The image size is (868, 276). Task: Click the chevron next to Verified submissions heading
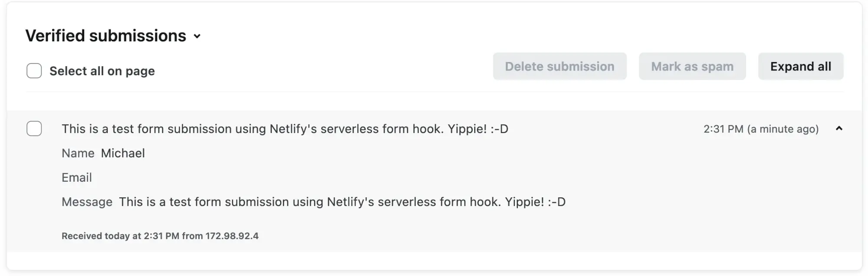[x=198, y=36]
